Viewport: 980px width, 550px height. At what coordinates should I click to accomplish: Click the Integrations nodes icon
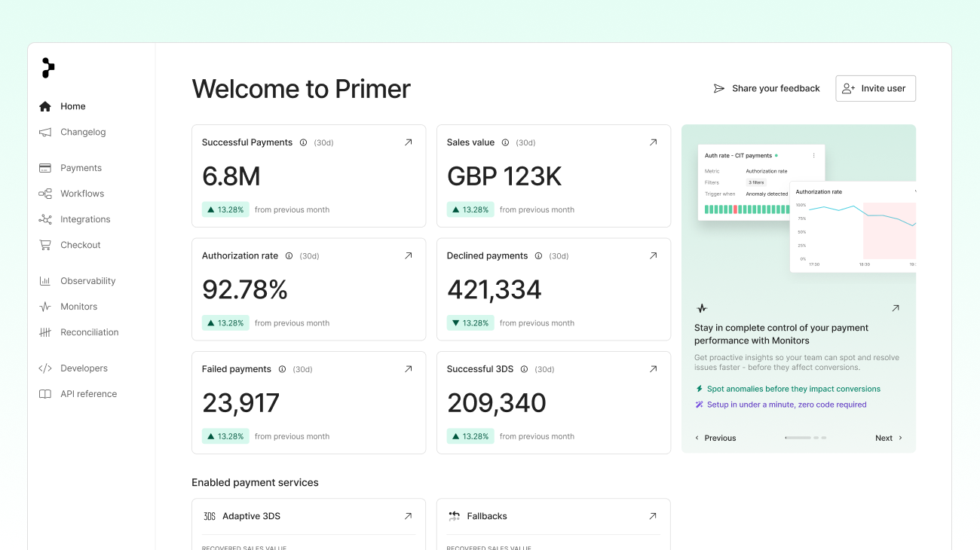click(45, 219)
